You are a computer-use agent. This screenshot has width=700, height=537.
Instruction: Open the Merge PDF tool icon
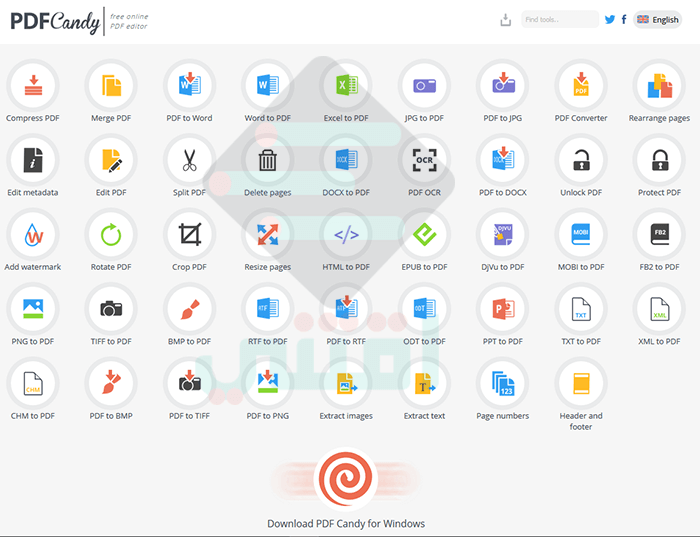click(x=111, y=85)
